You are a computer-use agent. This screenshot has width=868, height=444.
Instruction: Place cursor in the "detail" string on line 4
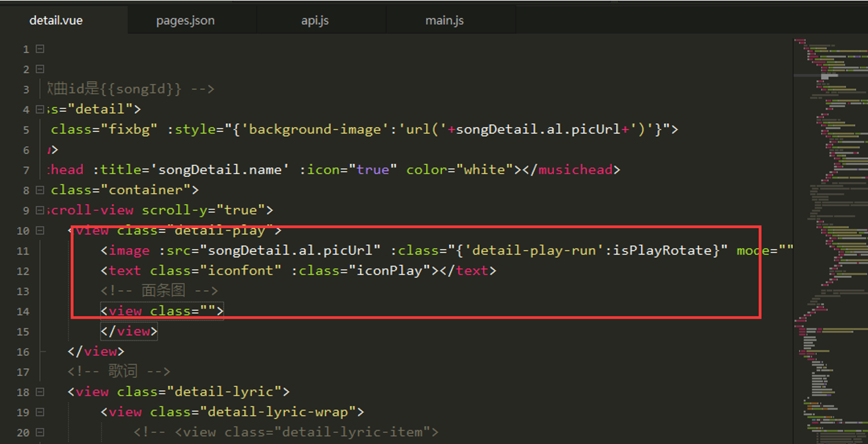click(x=99, y=109)
